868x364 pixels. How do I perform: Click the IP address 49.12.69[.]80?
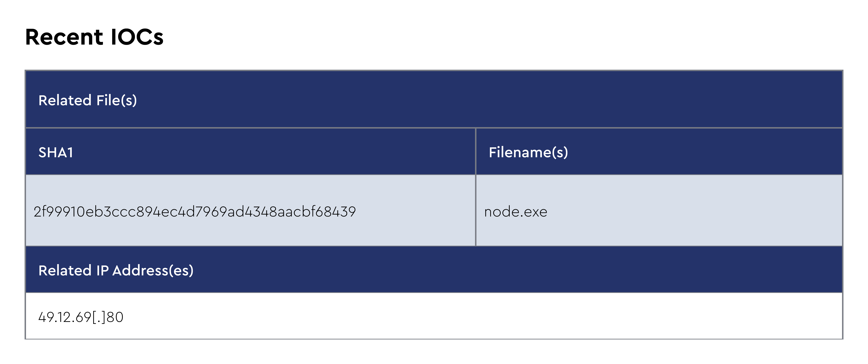click(81, 317)
